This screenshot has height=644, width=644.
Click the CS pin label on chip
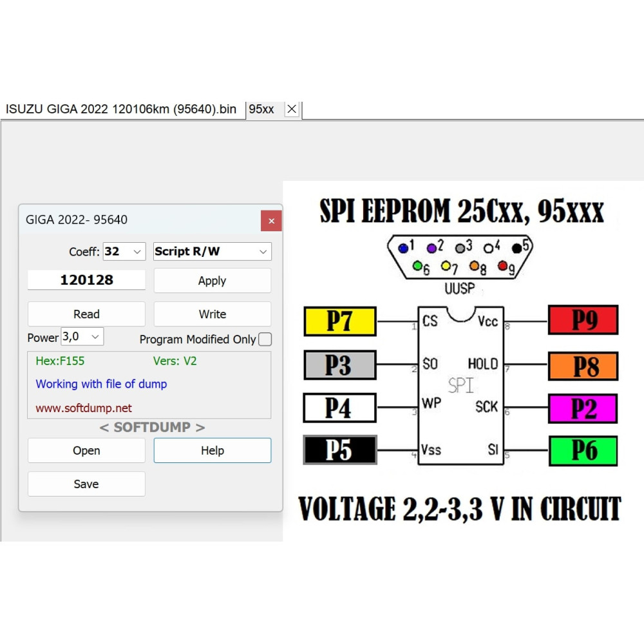430,321
